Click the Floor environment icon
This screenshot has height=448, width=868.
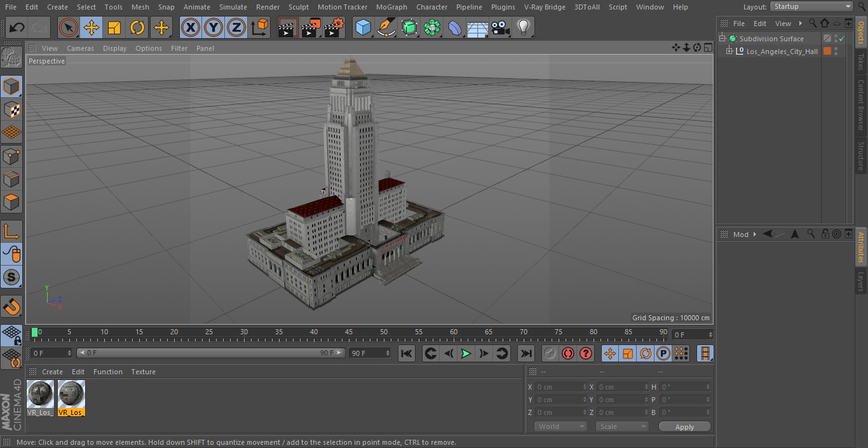(478, 27)
